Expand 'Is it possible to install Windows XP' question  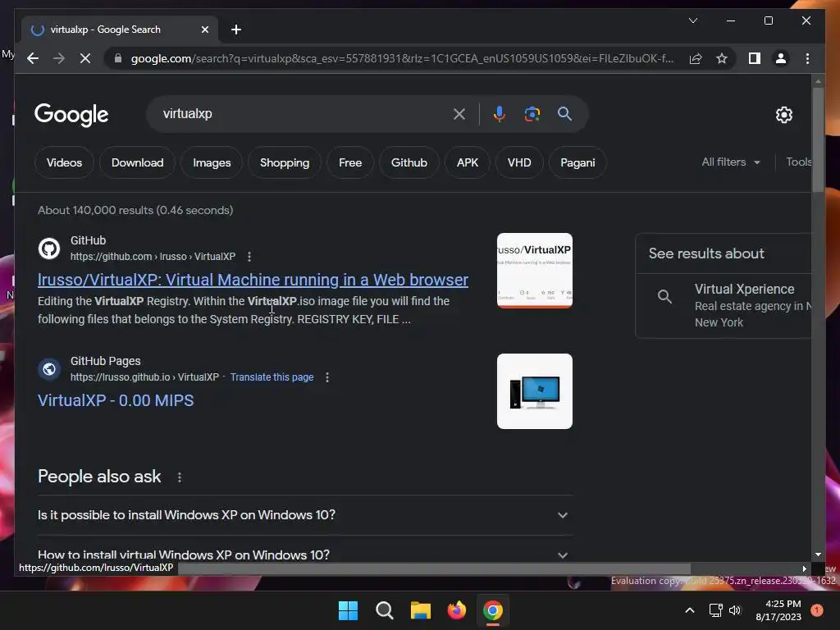point(305,515)
